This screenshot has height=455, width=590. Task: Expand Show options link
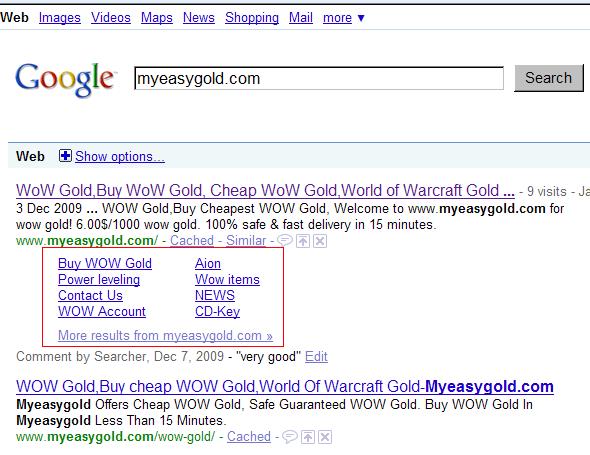(x=120, y=156)
